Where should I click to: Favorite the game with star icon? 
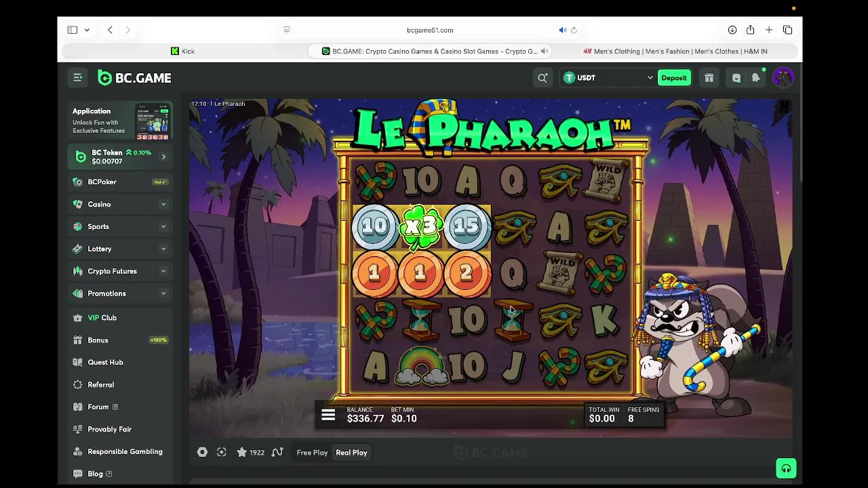tap(241, 452)
